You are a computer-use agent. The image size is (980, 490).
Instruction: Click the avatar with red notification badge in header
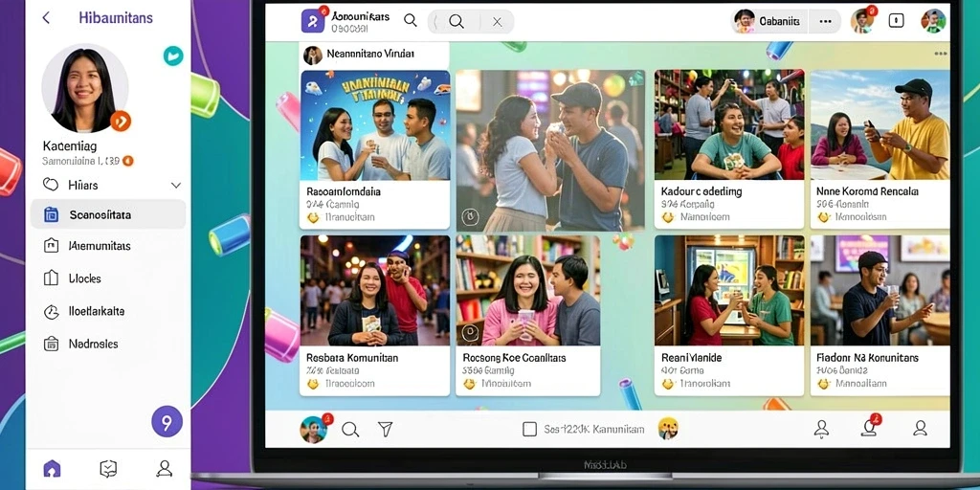(x=863, y=21)
